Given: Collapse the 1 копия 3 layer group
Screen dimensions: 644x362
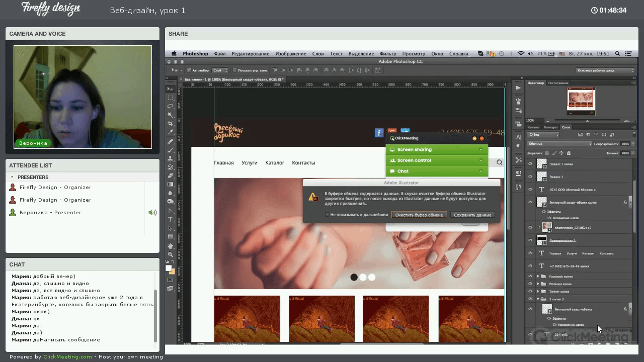Looking at the screenshot, I should point(538,299).
